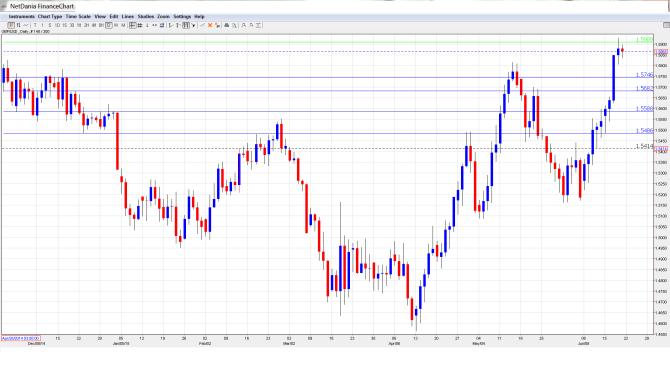Switch to 8-hour time scale

(x=101, y=26)
